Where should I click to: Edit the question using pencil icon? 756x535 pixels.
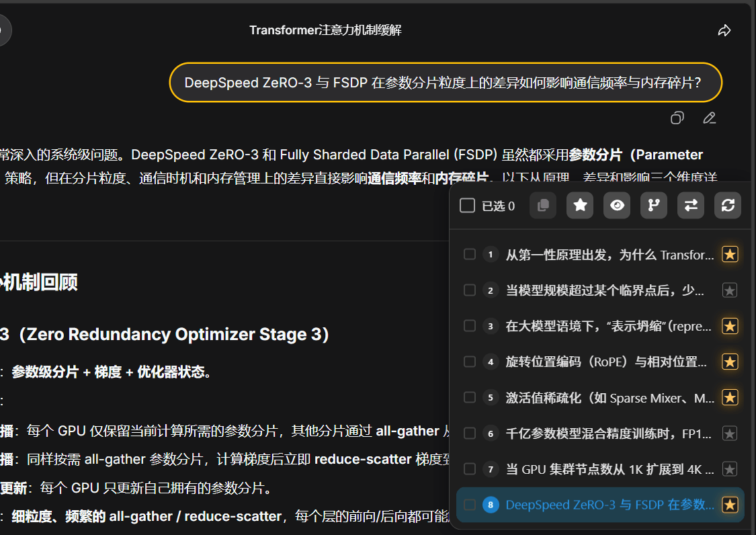[x=710, y=118]
